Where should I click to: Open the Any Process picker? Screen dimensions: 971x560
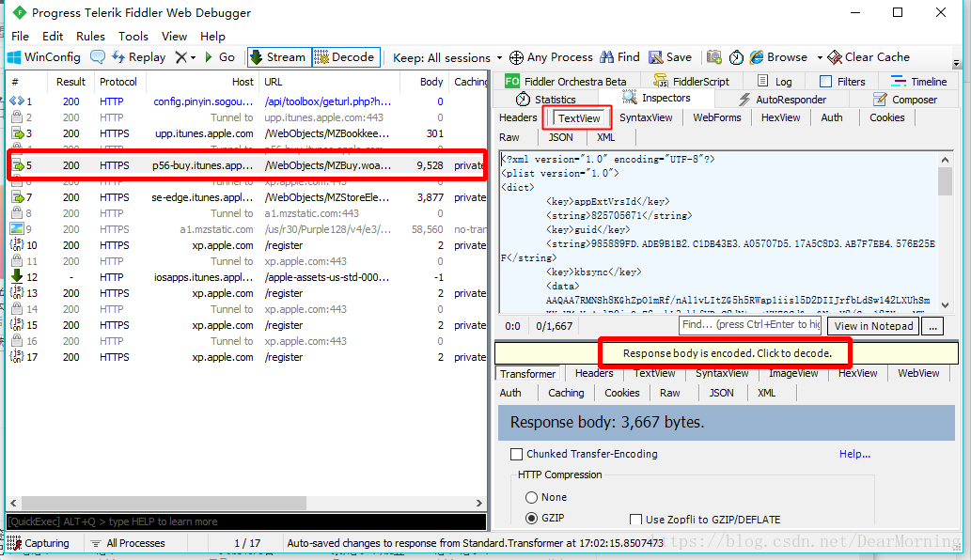pos(551,57)
